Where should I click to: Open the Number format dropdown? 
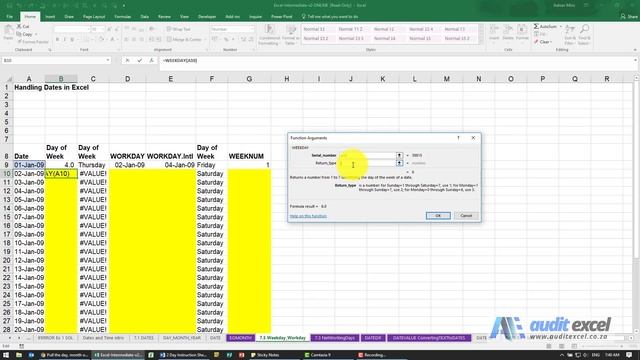252,29
